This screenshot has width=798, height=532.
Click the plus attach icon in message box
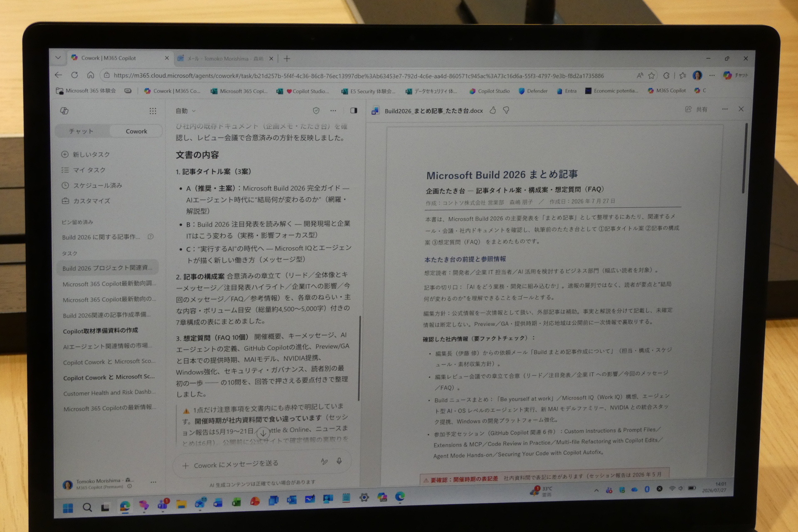(185, 466)
